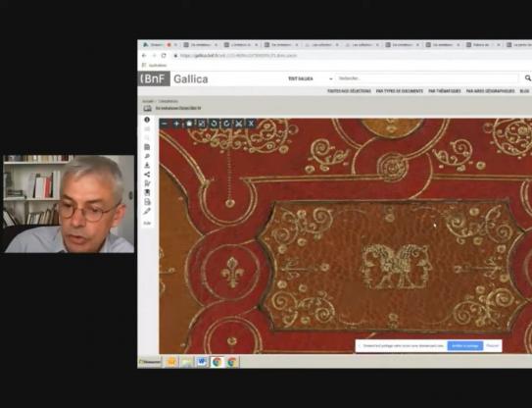Open the orange icon next to Start button

171,362
